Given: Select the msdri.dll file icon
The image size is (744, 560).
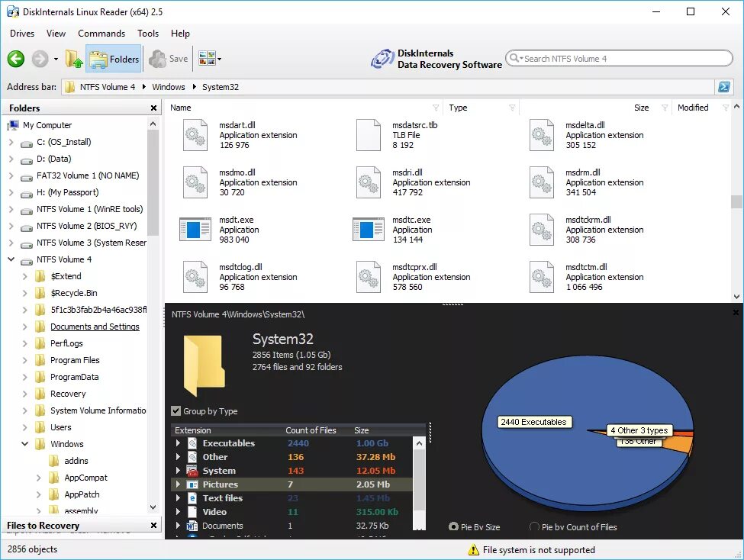Looking at the screenshot, I should [369, 182].
